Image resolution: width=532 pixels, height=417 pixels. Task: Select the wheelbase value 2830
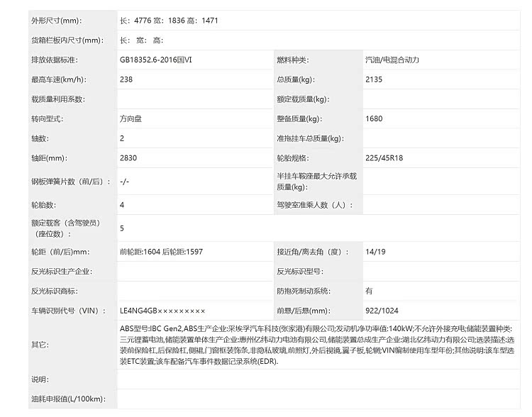[129, 158]
